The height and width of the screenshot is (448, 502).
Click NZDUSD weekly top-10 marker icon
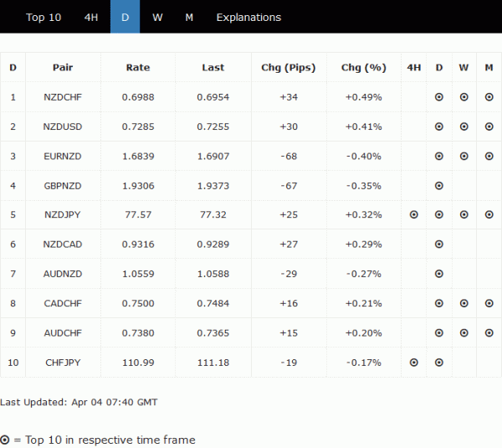click(464, 126)
